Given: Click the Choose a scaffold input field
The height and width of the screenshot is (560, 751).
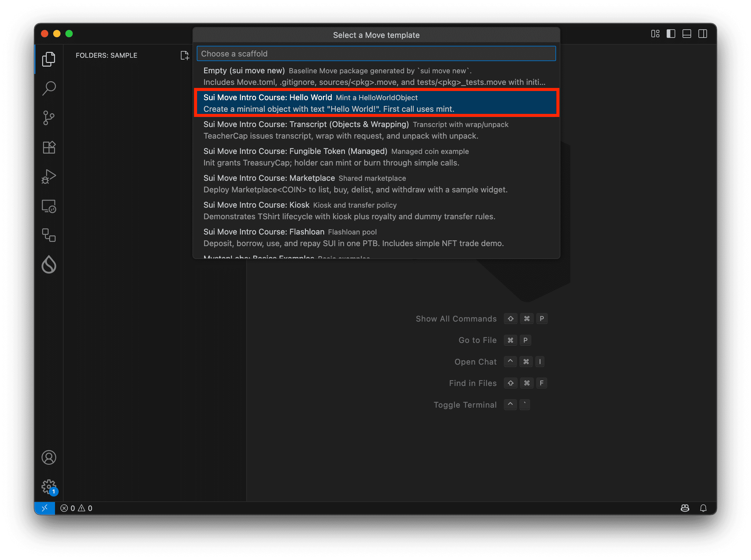Looking at the screenshot, I should [376, 53].
